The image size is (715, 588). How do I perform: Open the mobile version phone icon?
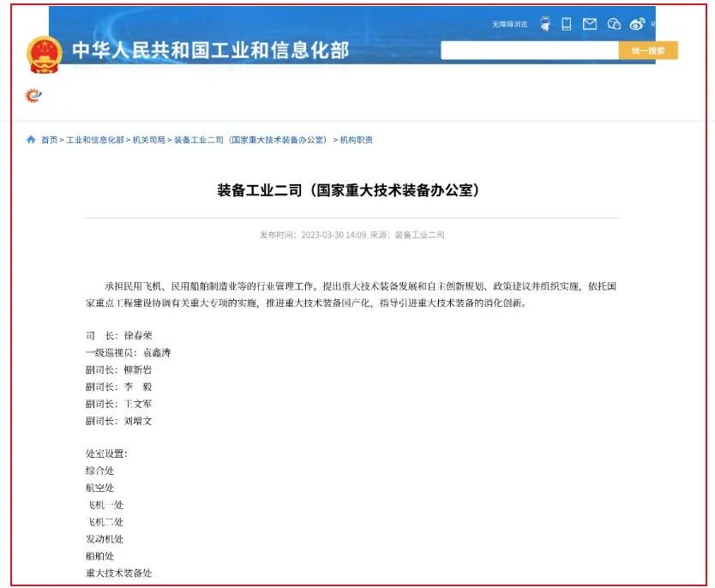[x=567, y=24]
